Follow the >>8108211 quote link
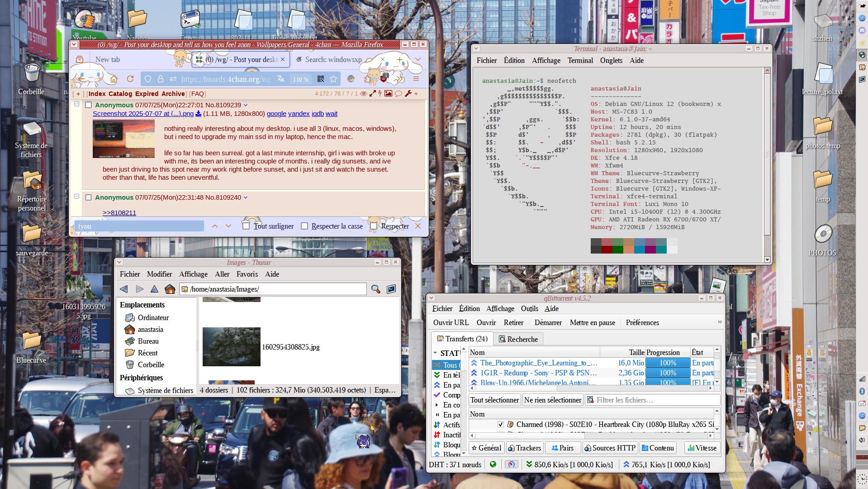Screen dimensions: 868x489 pyautogui.click(x=119, y=213)
